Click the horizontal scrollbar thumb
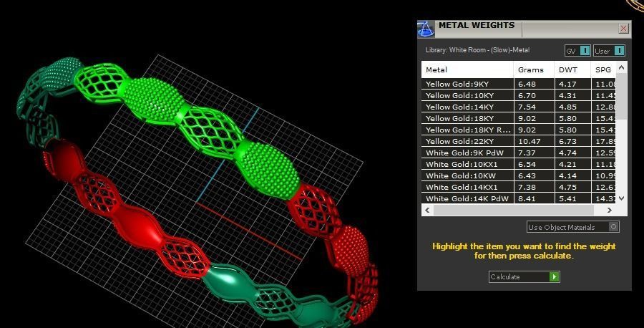Screen dimensions: 644x328 click(513, 210)
